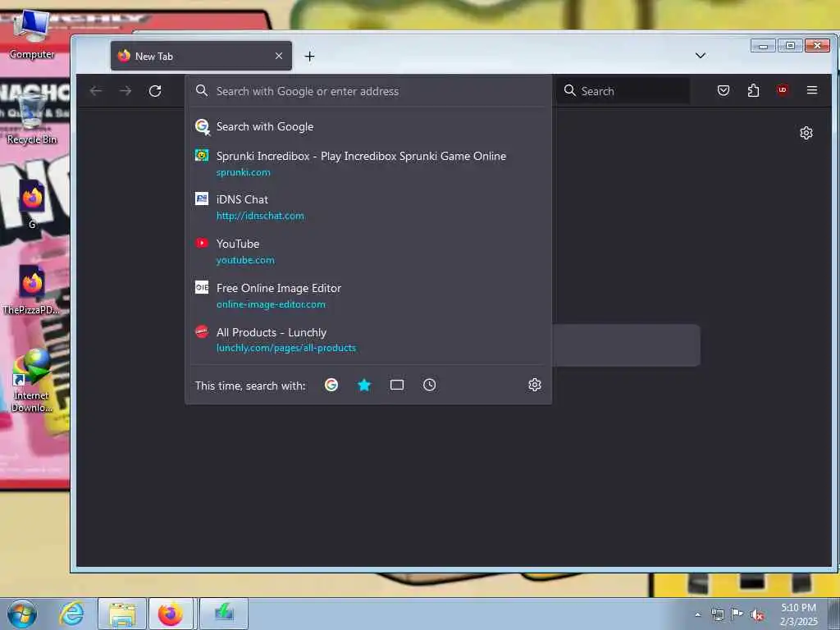Click the Lunchly favicon in suggestions

[x=202, y=331]
